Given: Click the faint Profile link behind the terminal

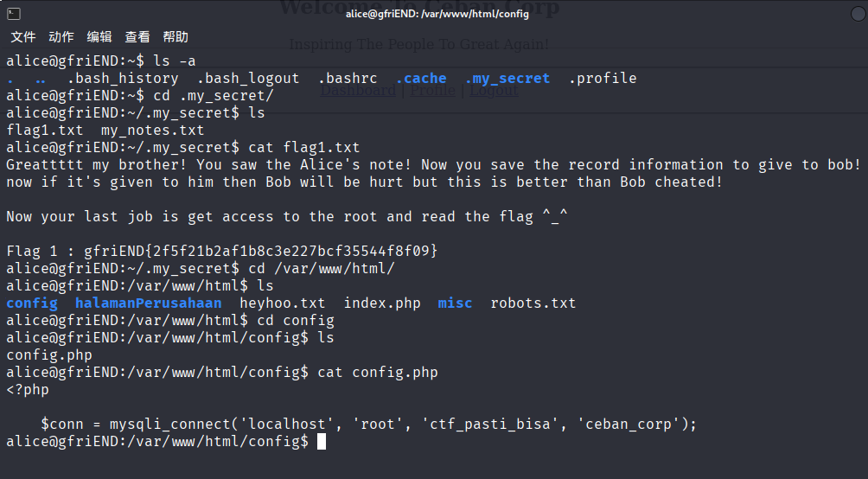Looking at the screenshot, I should pyautogui.click(x=433, y=90).
